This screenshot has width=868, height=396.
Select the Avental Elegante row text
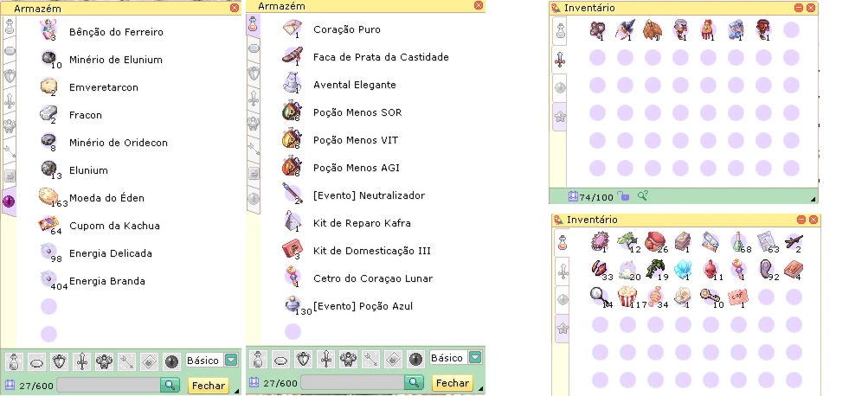pyautogui.click(x=354, y=85)
